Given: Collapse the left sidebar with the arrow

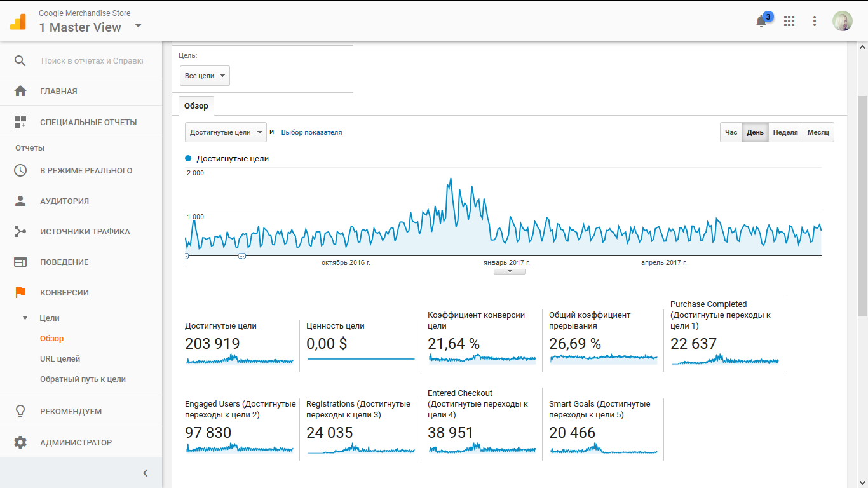Looking at the screenshot, I should (144, 473).
